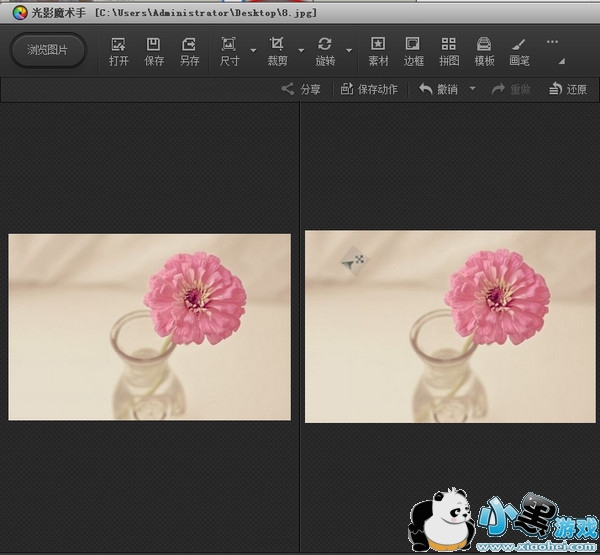600x555 pixels.
Task: Open the 拼图 collage tool
Action: coord(448,51)
